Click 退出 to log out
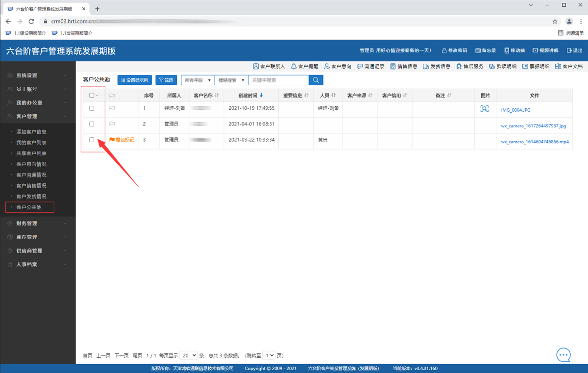The height and width of the screenshot is (373, 588). [575, 50]
